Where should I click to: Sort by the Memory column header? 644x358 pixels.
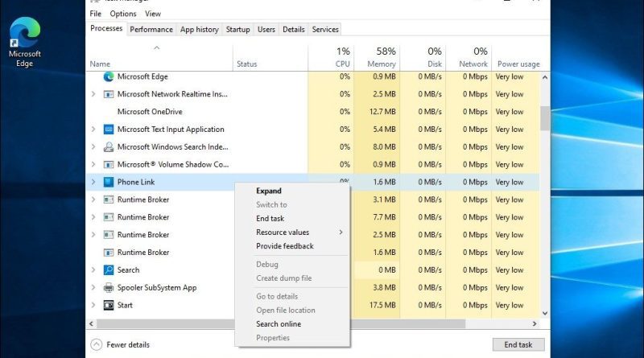tap(377, 57)
